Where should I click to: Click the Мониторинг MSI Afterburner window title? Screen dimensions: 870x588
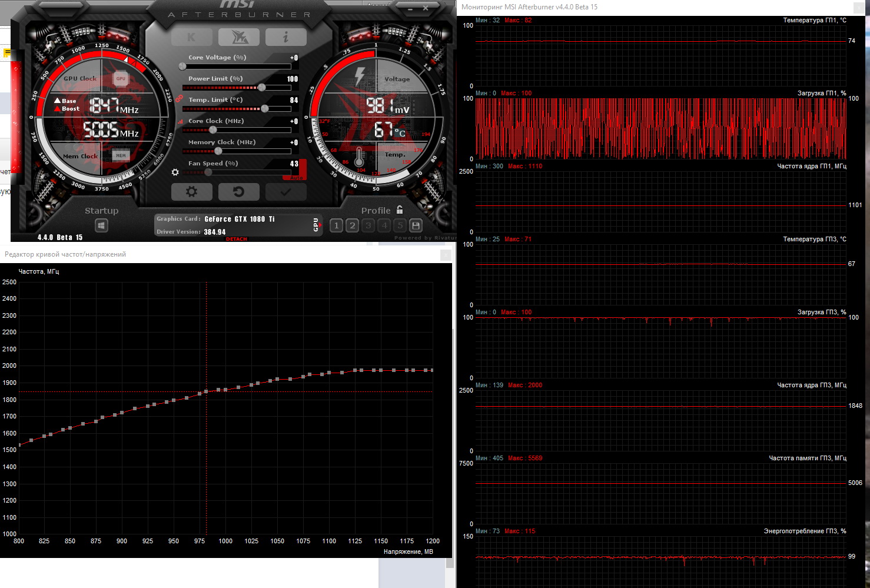click(529, 7)
